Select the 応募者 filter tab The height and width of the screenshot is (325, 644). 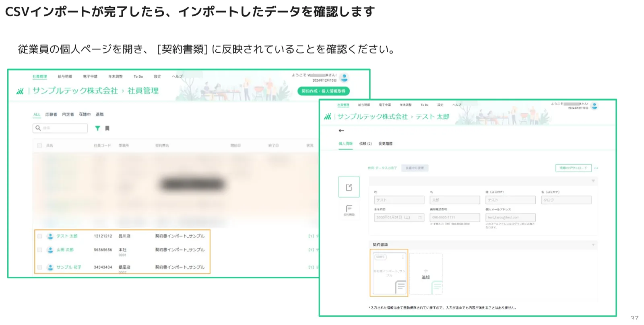pyautogui.click(x=51, y=115)
